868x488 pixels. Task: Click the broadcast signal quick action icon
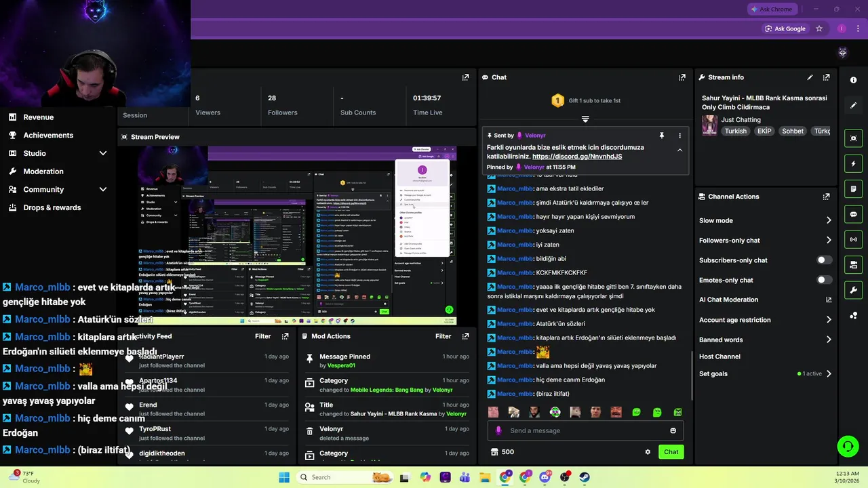[x=853, y=239]
